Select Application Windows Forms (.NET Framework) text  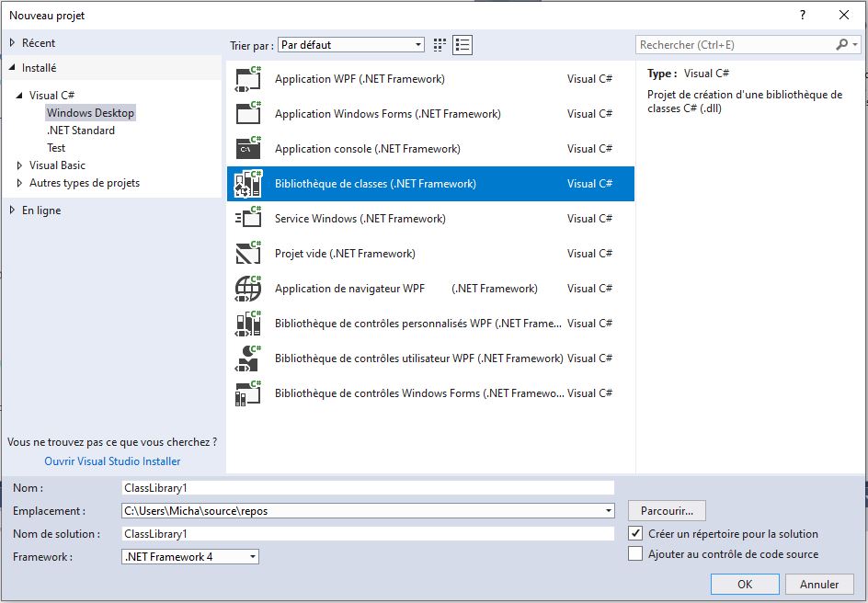tap(387, 114)
